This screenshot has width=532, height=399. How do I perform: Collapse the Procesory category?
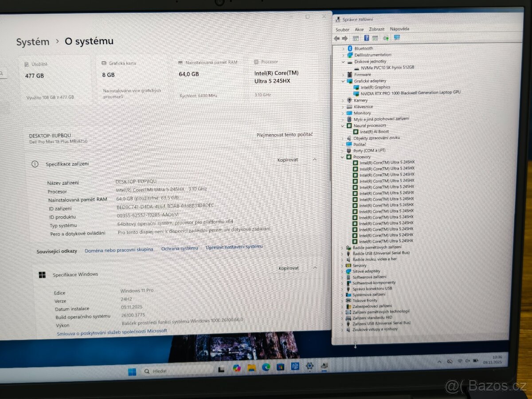[x=342, y=156]
